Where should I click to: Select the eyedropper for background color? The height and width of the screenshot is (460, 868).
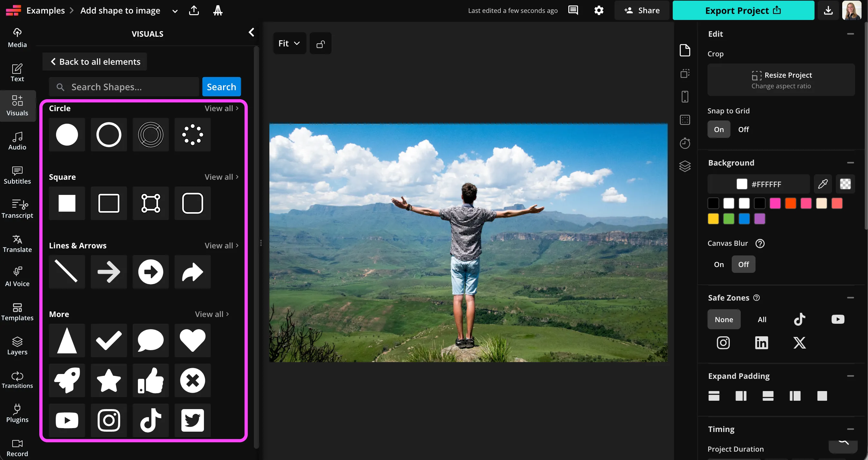[x=823, y=184]
